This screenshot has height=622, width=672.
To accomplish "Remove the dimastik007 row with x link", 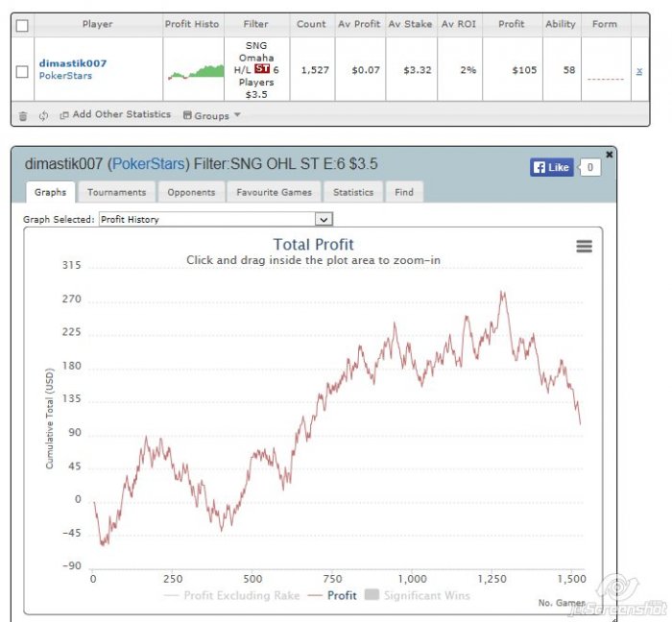I will pyautogui.click(x=639, y=71).
